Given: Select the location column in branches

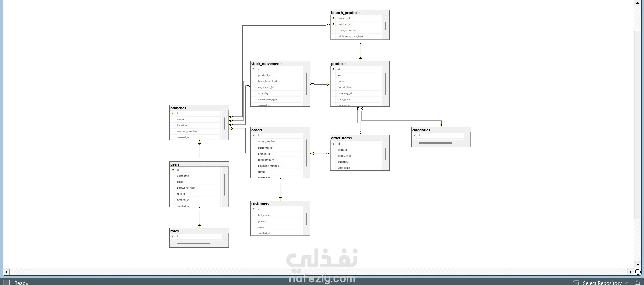Looking at the screenshot, I should (x=196, y=126).
